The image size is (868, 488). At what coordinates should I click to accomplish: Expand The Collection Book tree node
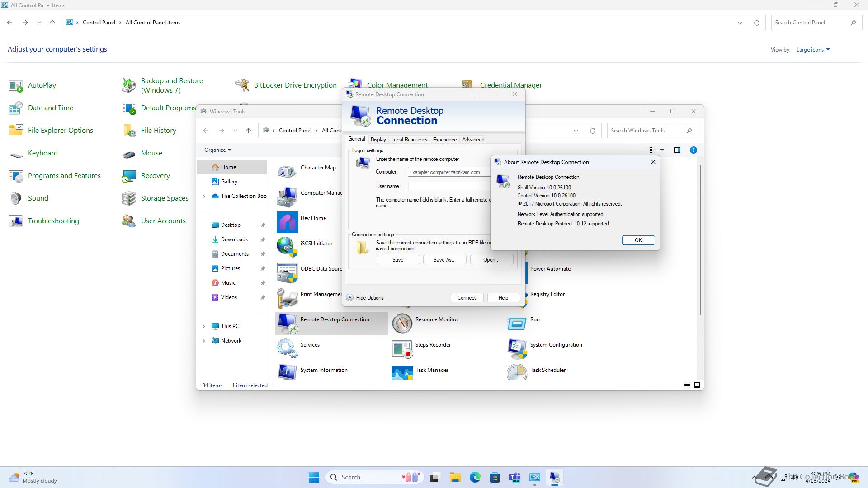click(x=203, y=196)
